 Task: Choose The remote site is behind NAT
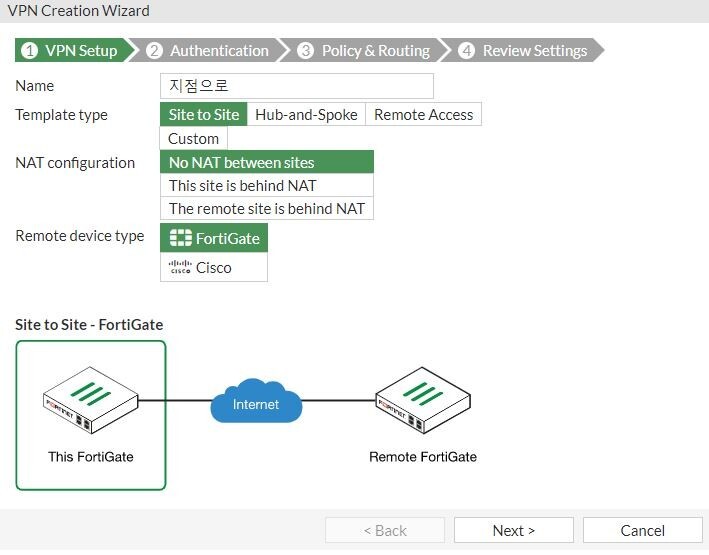tap(267, 208)
